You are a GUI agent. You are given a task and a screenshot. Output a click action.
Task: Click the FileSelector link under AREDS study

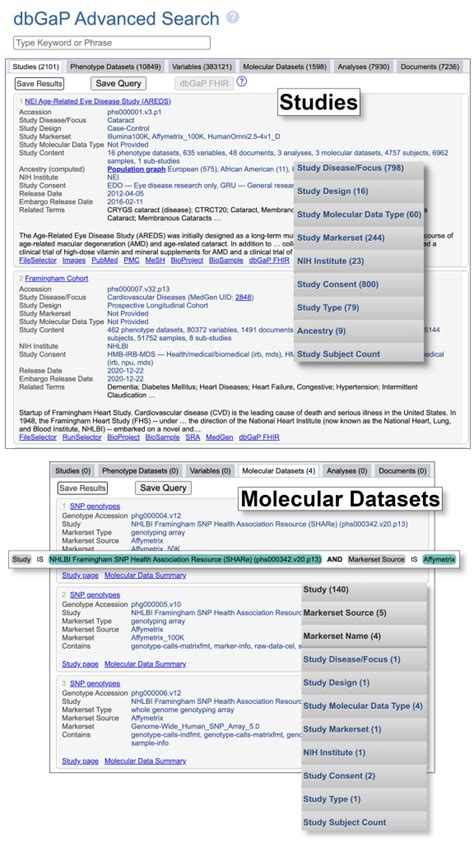(38, 260)
